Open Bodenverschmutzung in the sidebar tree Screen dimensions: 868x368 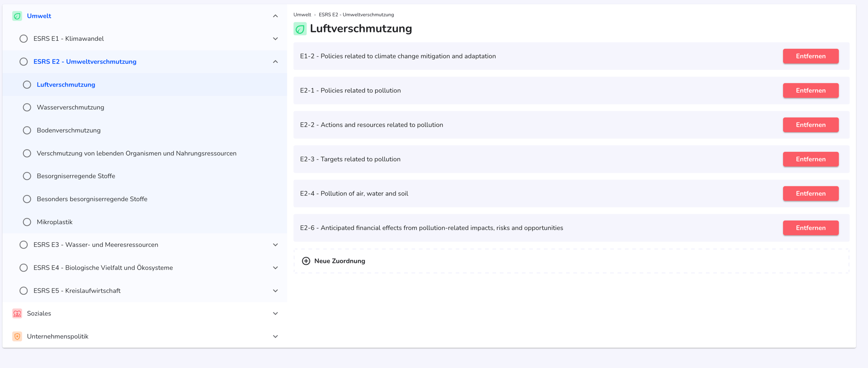(x=69, y=130)
